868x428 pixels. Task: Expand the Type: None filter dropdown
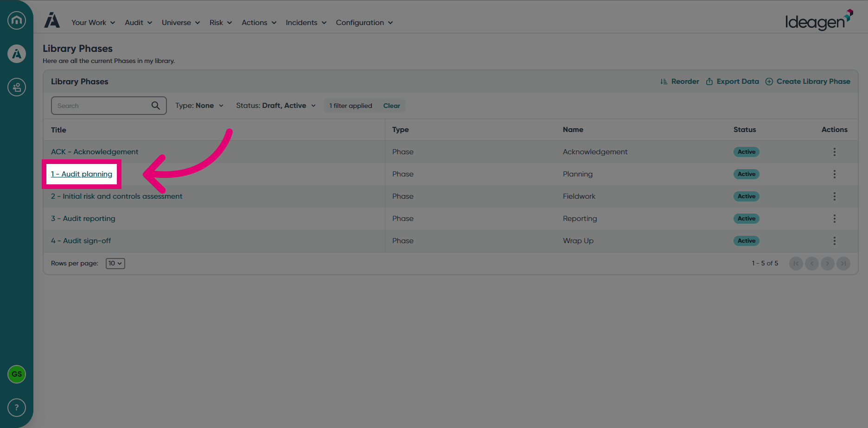point(199,106)
